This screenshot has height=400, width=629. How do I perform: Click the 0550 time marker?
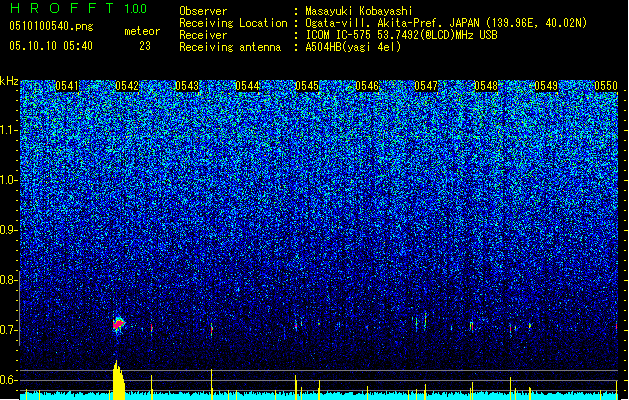coord(606,86)
